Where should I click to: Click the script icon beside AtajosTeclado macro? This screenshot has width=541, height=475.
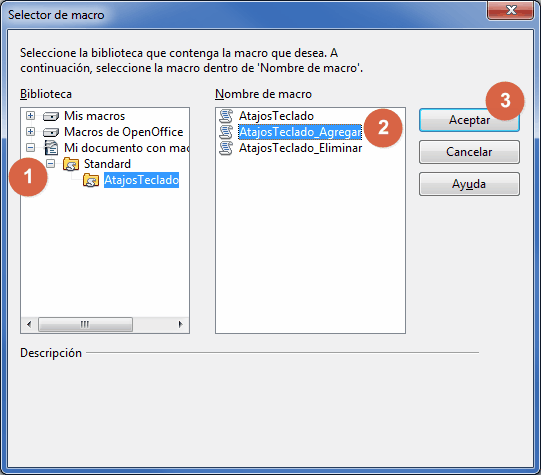[x=226, y=116]
